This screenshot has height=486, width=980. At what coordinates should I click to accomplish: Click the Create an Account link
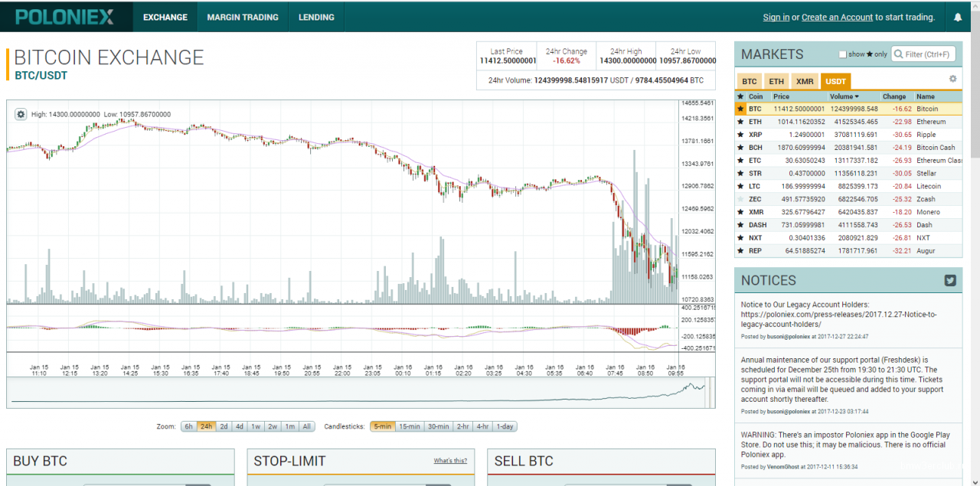(x=837, y=17)
